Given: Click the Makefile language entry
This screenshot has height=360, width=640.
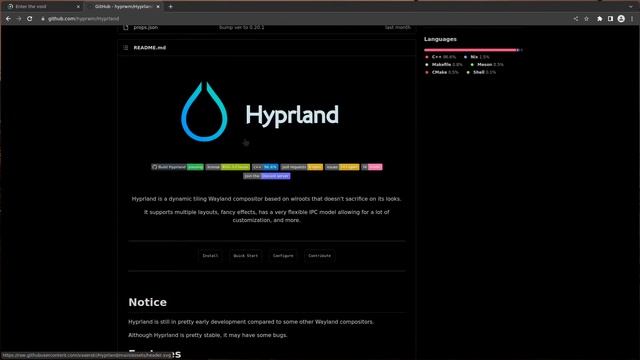Looking at the screenshot, I should point(444,64).
